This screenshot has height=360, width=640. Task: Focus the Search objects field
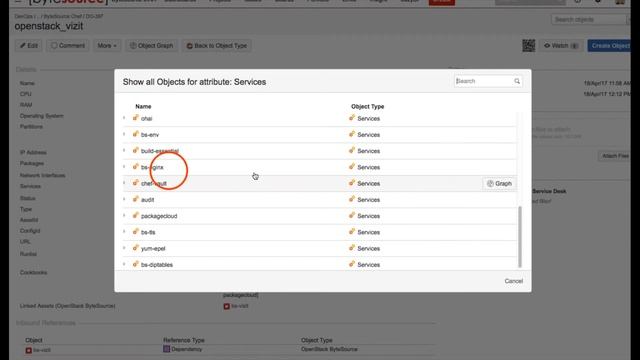coord(590,20)
